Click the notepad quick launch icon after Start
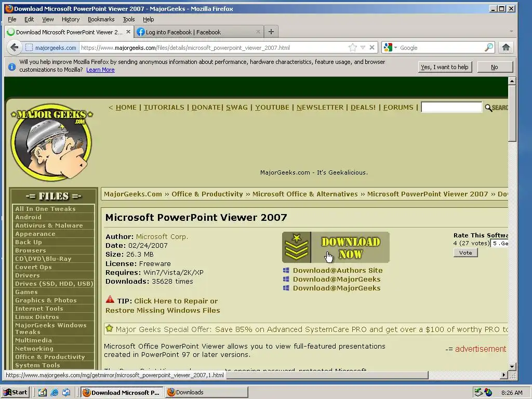Viewport: 532px width, 399px height. point(43,393)
